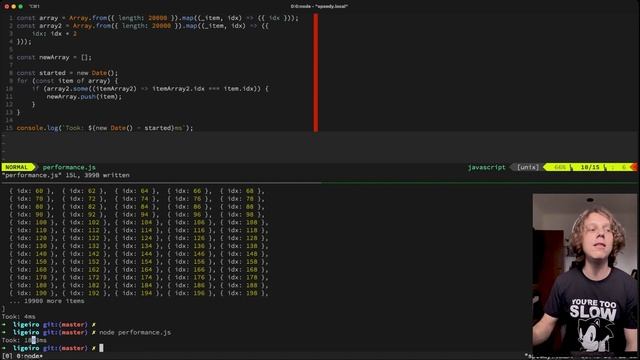Click the '{ idx: 172 }' output entry
The height and width of the screenshot is (360, 640).
(84, 278)
